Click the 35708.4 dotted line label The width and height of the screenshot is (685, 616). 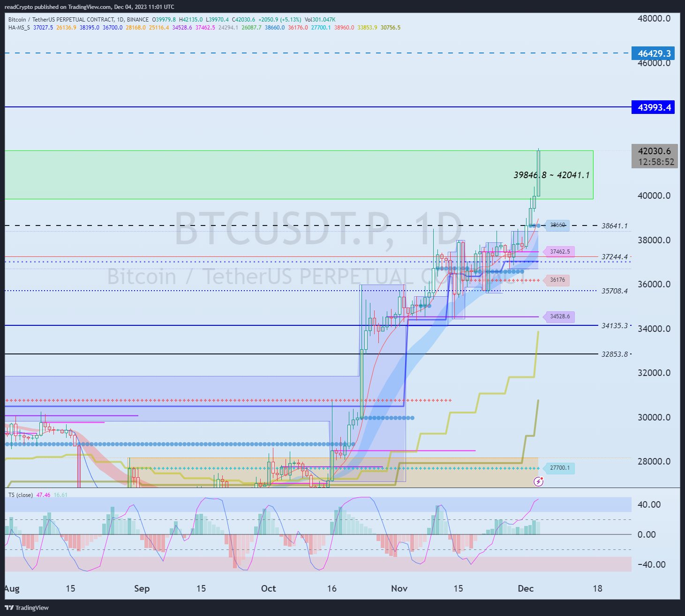pos(614,291)
